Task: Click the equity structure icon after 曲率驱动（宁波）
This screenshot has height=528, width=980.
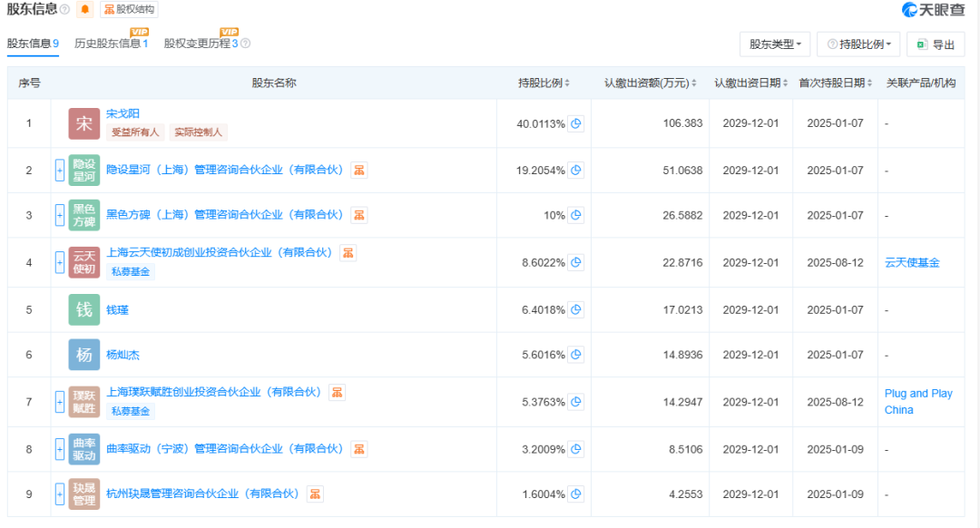Action: (x=358, y=449)
